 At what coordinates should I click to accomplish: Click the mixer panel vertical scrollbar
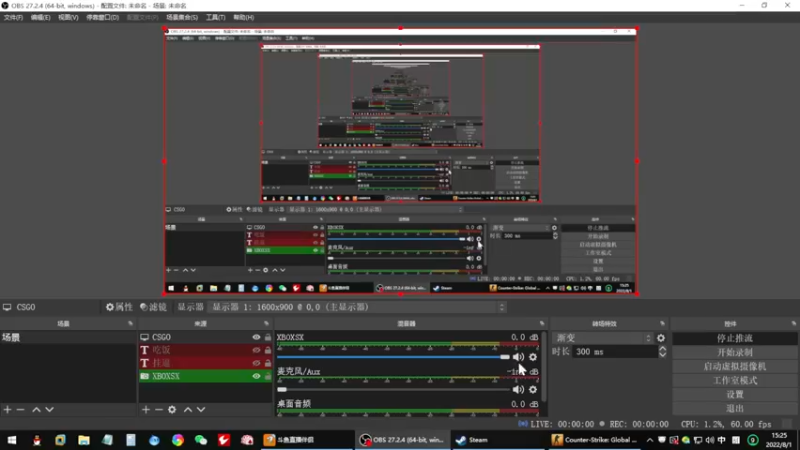click(x=544, y=366)
